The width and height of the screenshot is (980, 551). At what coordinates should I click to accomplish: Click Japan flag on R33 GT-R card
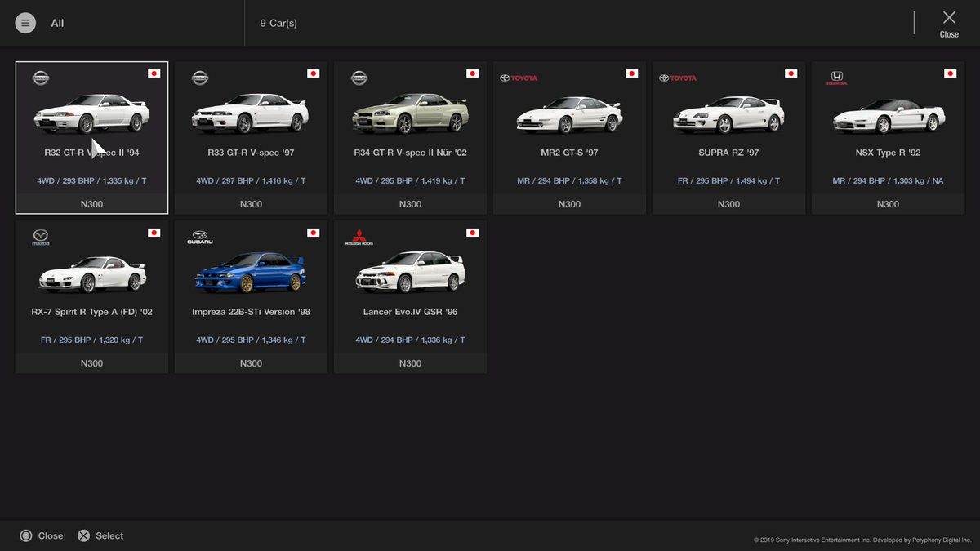pos(313,73)
